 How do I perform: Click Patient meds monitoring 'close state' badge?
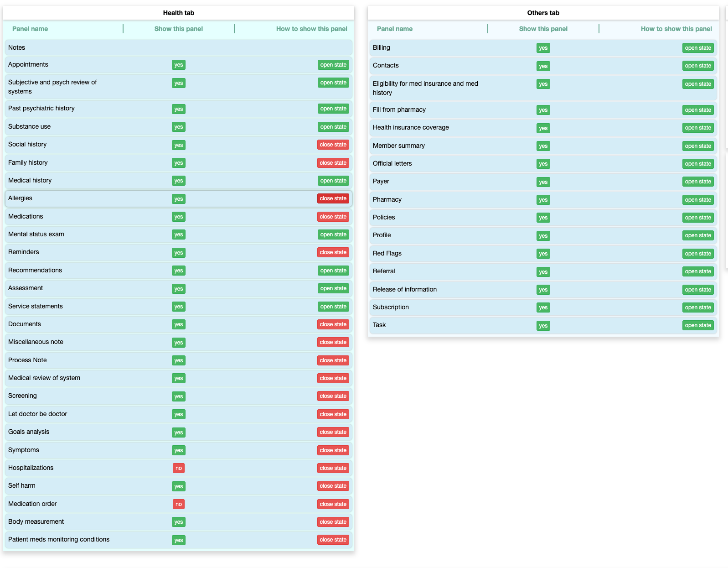(x=333, y=540)
